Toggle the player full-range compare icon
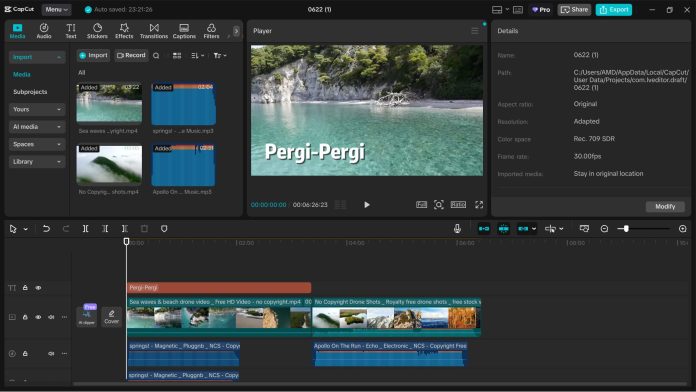696x392 pixels. pos(421,205)
